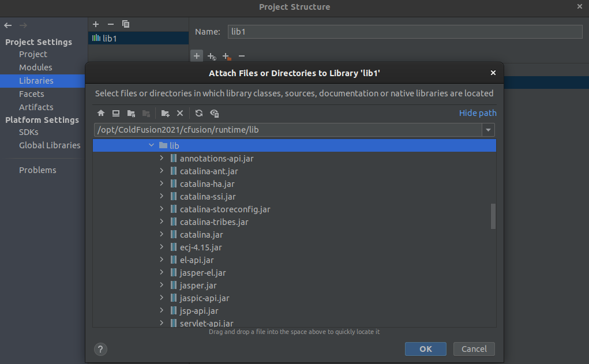Select the catalina-ant.jar file name
The height and width of the screenshot is (364, 589).
coord(209,171)
